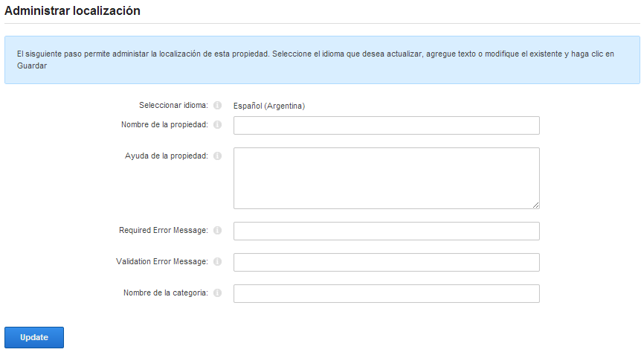This screenshot has height=358, width=644.
Task: Click the textarea resize handle corner
Action: [535, 205]
